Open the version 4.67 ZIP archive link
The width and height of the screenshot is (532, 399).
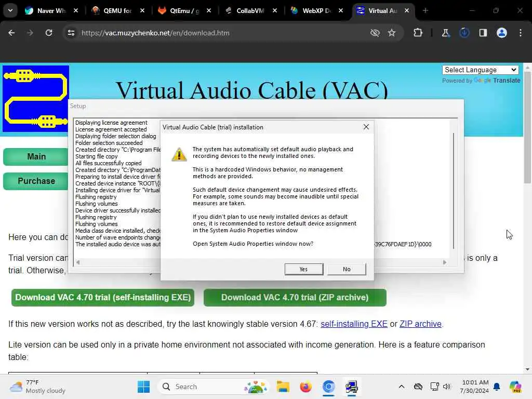point(420,324)
